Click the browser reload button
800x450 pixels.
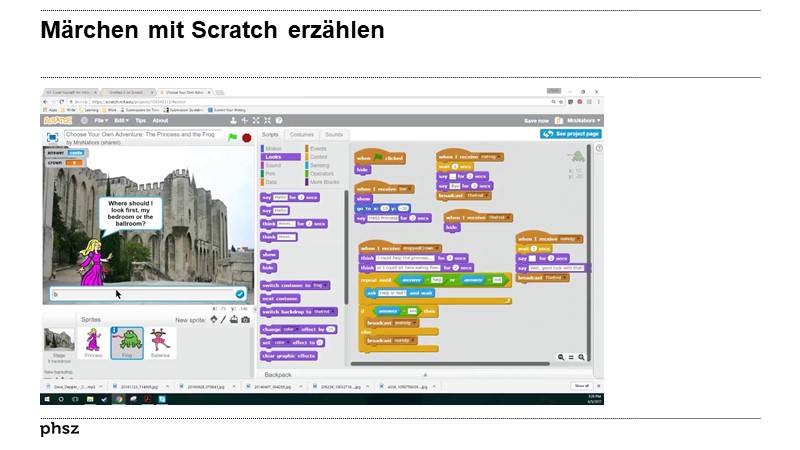coord(62,102)
